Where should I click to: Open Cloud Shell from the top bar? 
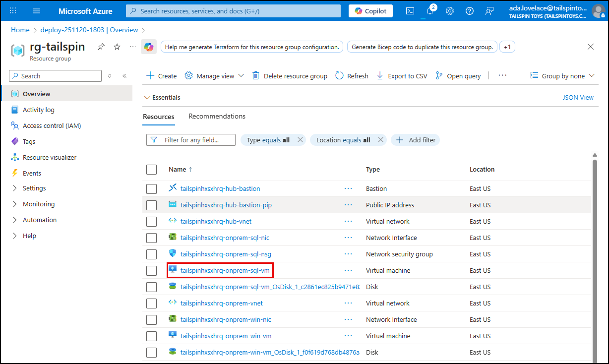click(410, 10)
